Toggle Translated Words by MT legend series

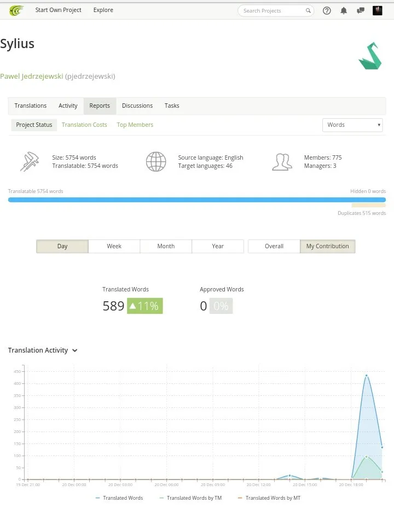coord(269,498)
